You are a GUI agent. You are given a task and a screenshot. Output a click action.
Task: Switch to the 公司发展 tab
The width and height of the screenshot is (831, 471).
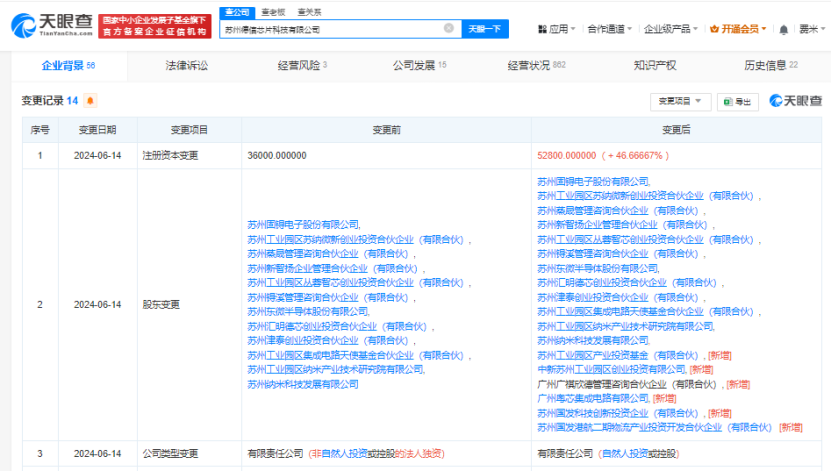pos(419,66)
